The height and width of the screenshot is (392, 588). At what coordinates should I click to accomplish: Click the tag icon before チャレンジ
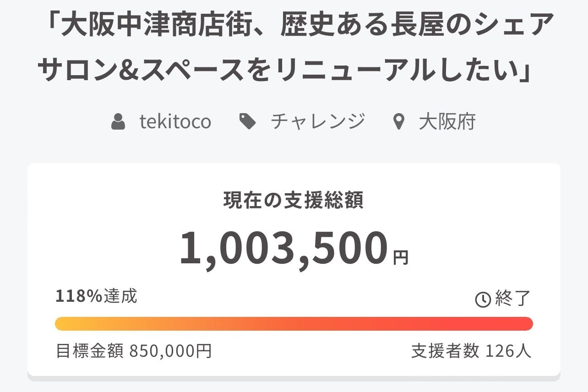pos(248,122)
